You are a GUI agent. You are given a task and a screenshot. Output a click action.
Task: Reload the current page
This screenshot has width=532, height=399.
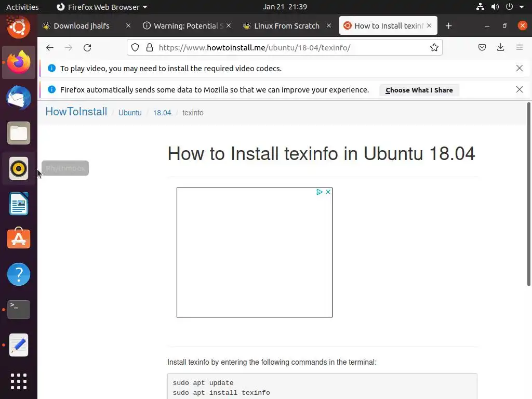point(87,47)
